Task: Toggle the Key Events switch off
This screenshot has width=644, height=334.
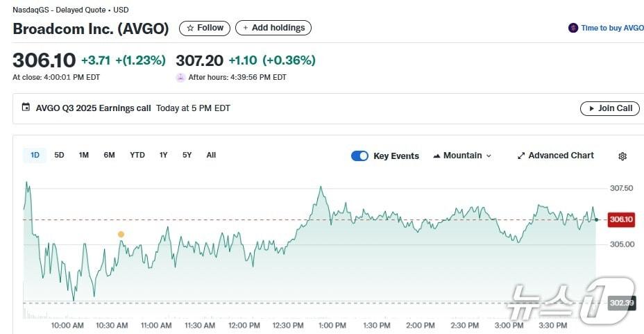Action: point(359,156)
